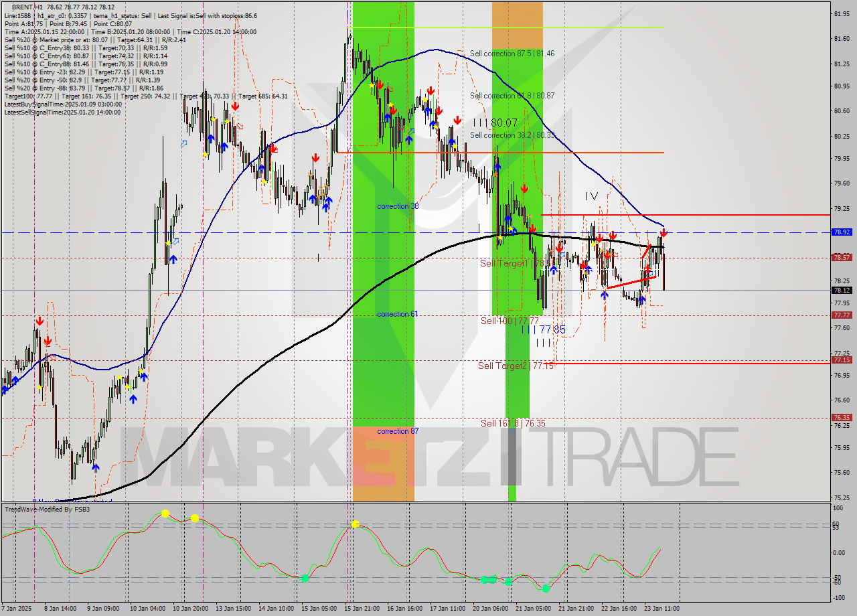Click the 81.95 price scale value

[x=842, y=13]
